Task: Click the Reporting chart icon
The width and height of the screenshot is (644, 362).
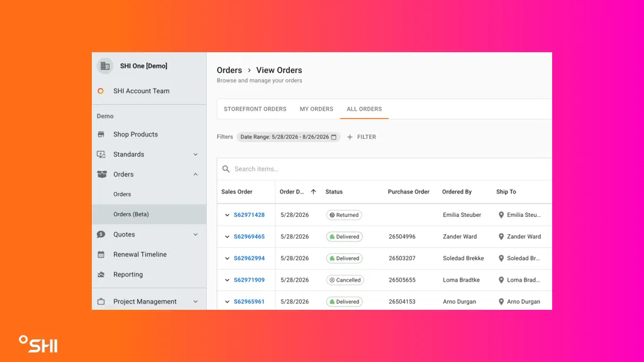Action: (x=101, y=275)
